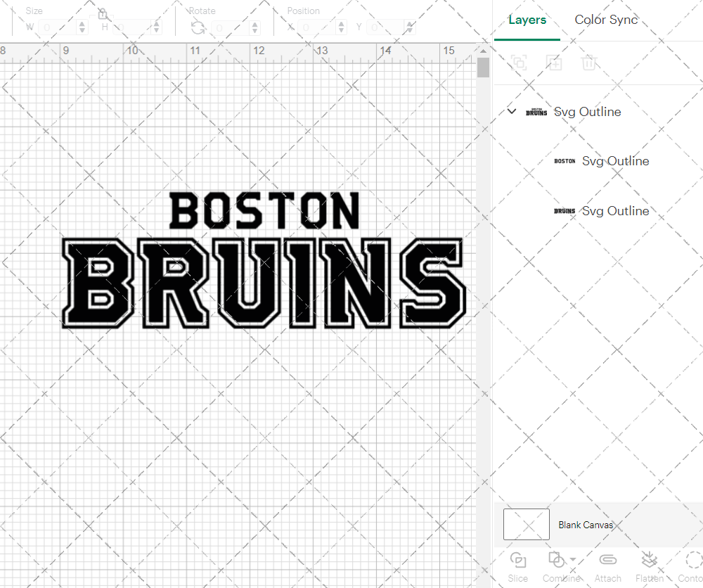This screenshot has height=588, width=703.
Task: Select the Slice tool
Action: coord(518,561)
